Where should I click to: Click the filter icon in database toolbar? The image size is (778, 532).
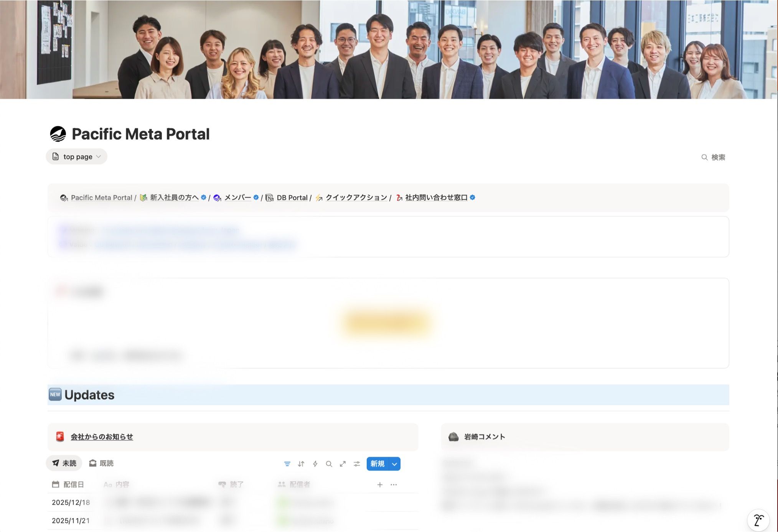tap(287, 464)
